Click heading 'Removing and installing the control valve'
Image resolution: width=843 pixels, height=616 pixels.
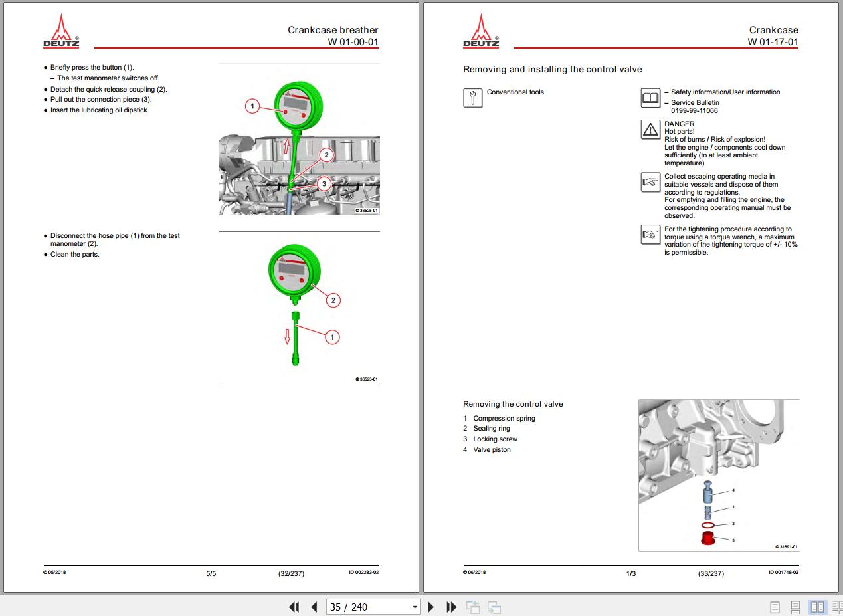[x=553, y=69]
